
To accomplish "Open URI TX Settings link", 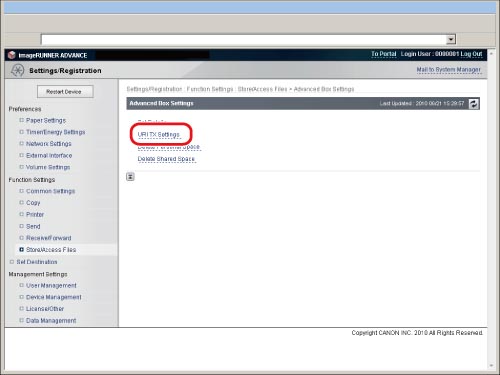I will 159,134.
